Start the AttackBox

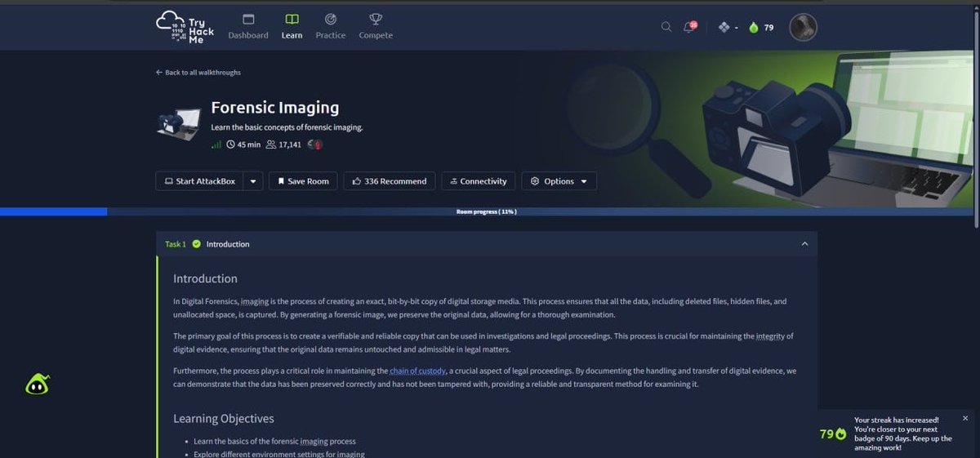click(199, 181)
